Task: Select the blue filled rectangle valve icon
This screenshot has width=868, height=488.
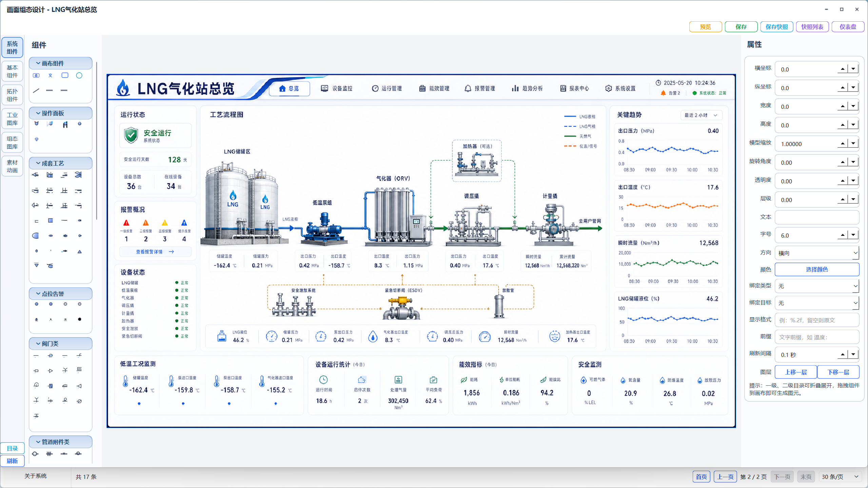Action: [51, 386]
